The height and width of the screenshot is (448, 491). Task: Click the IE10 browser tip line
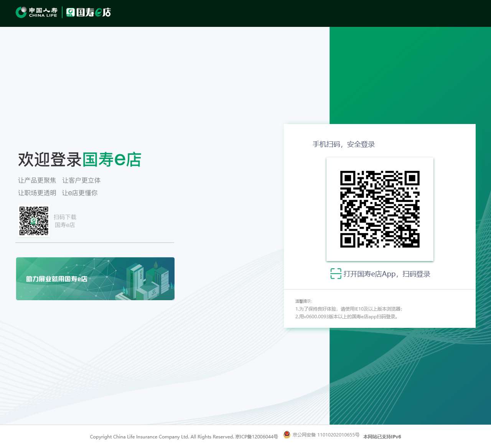349,309
